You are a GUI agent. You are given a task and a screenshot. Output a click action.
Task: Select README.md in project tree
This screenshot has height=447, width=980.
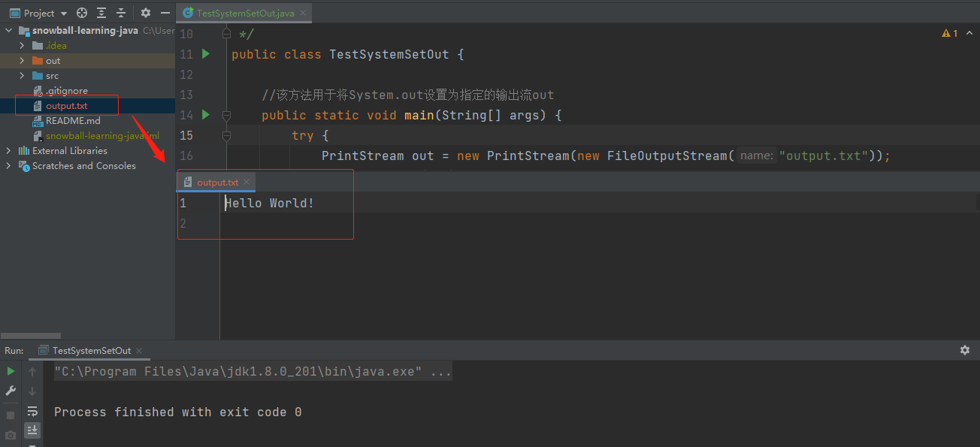72,121
